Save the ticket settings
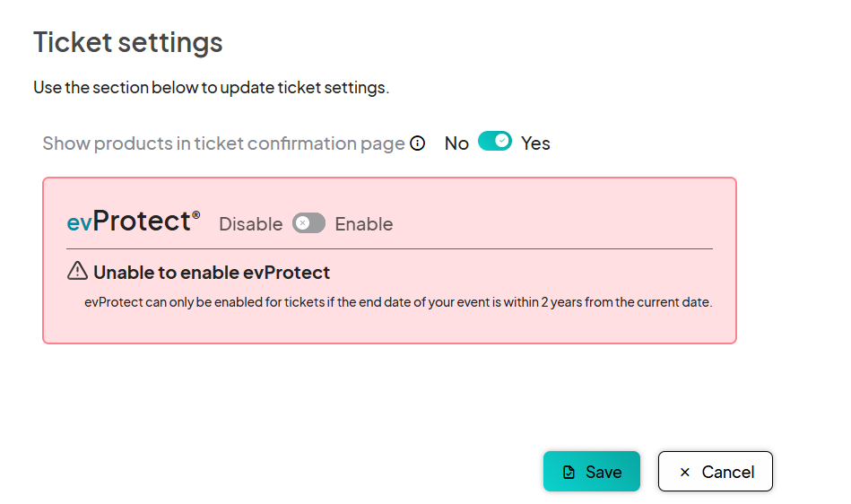 591,472
